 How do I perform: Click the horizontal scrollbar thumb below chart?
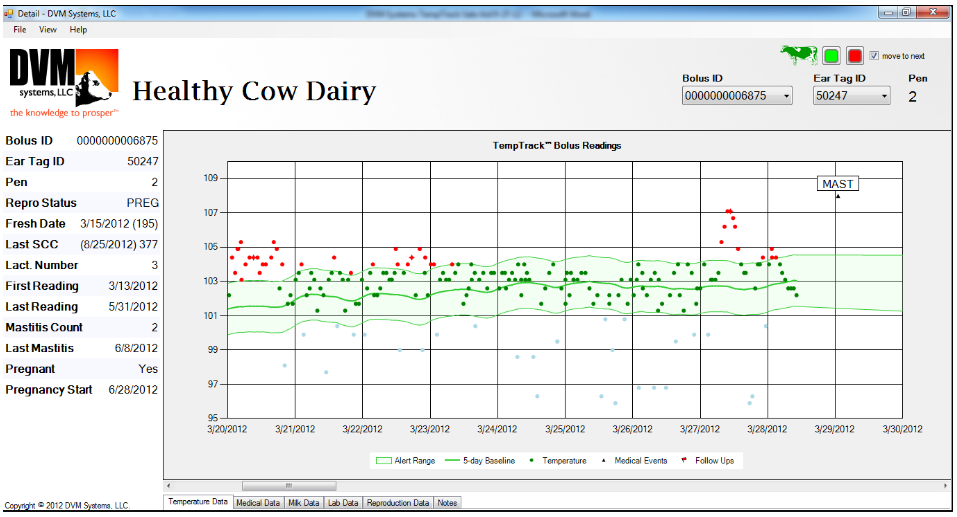(x=288, y=486)
